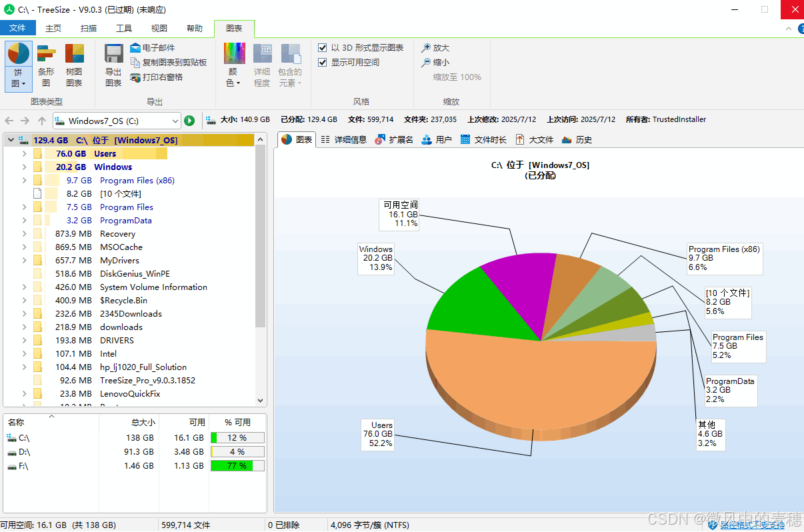Switch to the 历史 pane tab
804x532 pixels.
click(x=577, y=140)
